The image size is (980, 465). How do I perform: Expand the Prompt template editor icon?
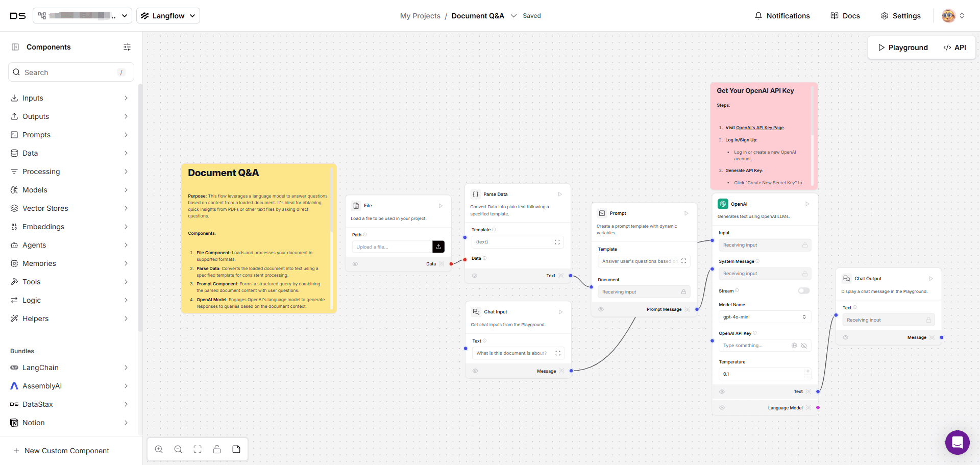pos(684,261)
